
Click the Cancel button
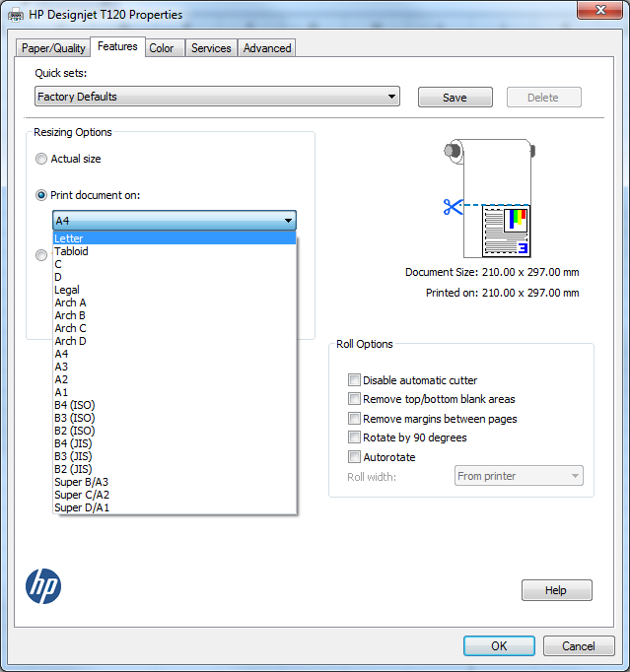click(x=579, y=645)
